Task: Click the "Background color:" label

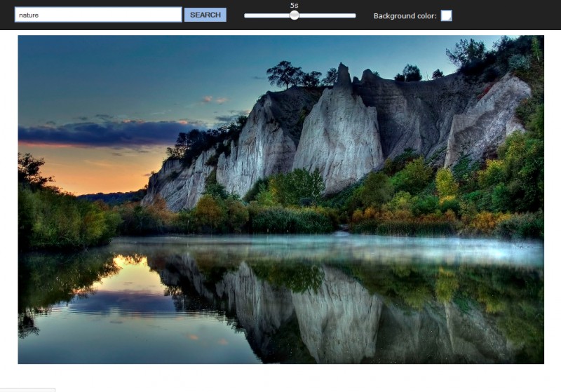Action: click(x=405, y=16)
